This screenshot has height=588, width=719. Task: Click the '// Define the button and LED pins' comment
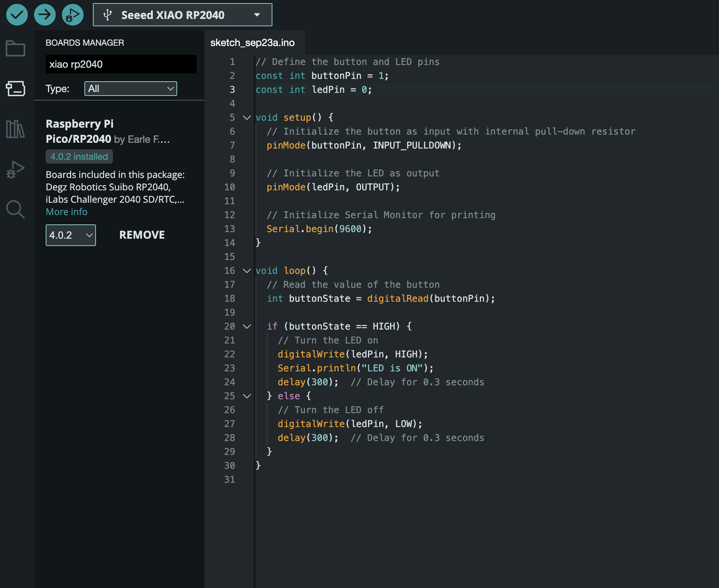[348, 62]
